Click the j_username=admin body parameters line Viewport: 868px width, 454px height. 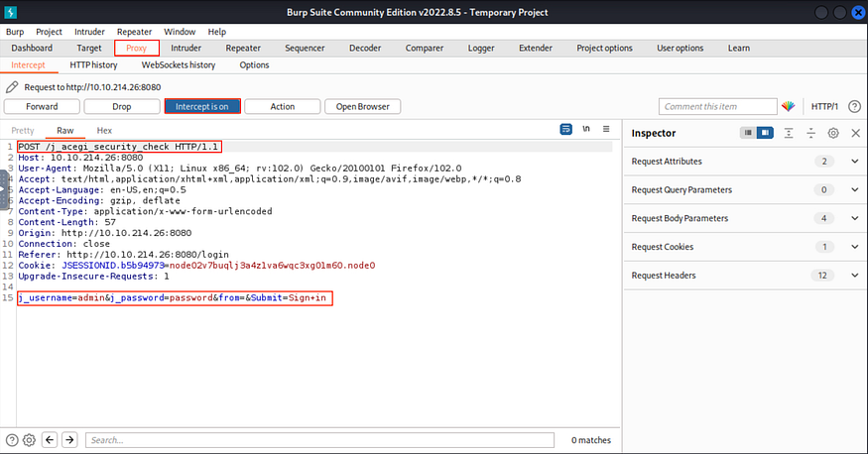coord(175,298)
